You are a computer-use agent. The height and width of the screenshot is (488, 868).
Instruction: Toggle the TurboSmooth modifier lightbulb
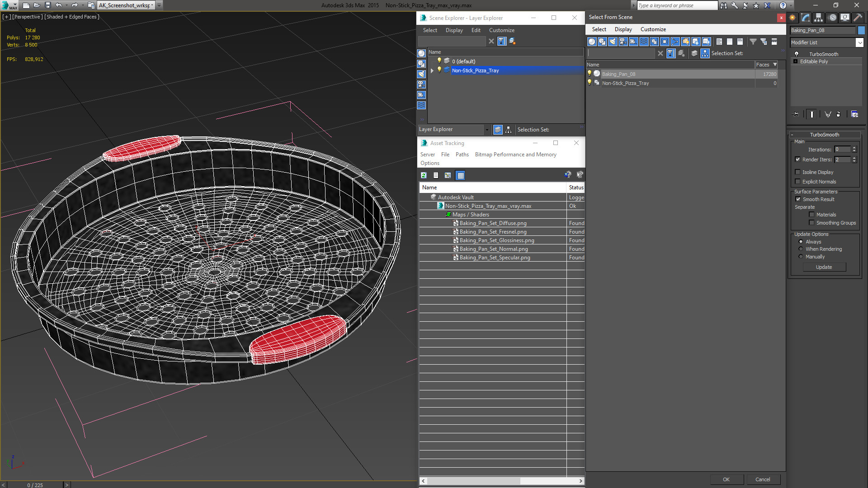coord(797,54)
